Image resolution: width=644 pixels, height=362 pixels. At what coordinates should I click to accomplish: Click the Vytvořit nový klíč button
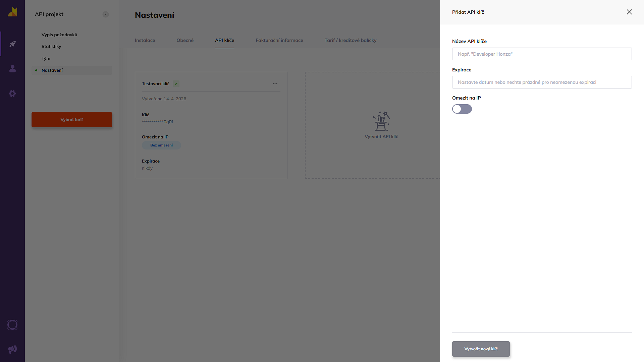[481, 349]
